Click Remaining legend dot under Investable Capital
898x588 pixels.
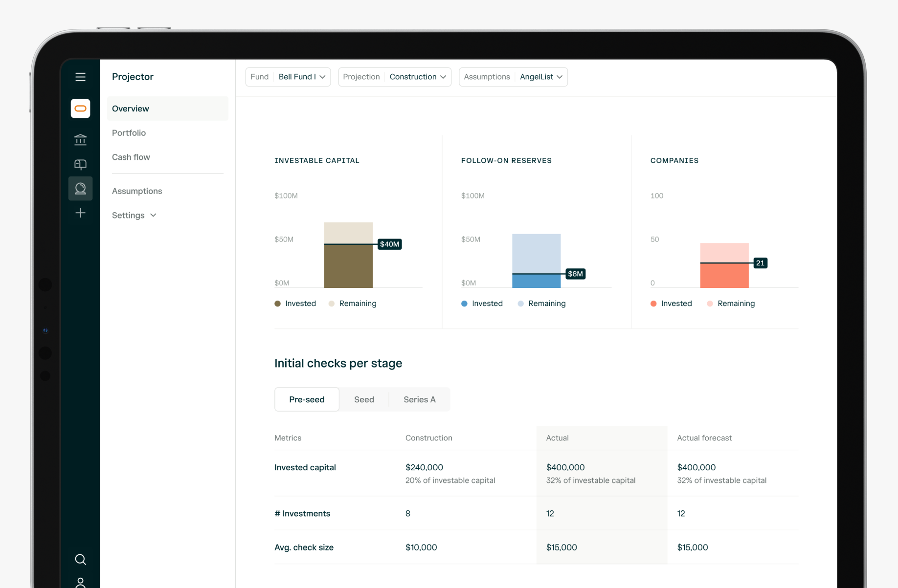tap(332, 304)
